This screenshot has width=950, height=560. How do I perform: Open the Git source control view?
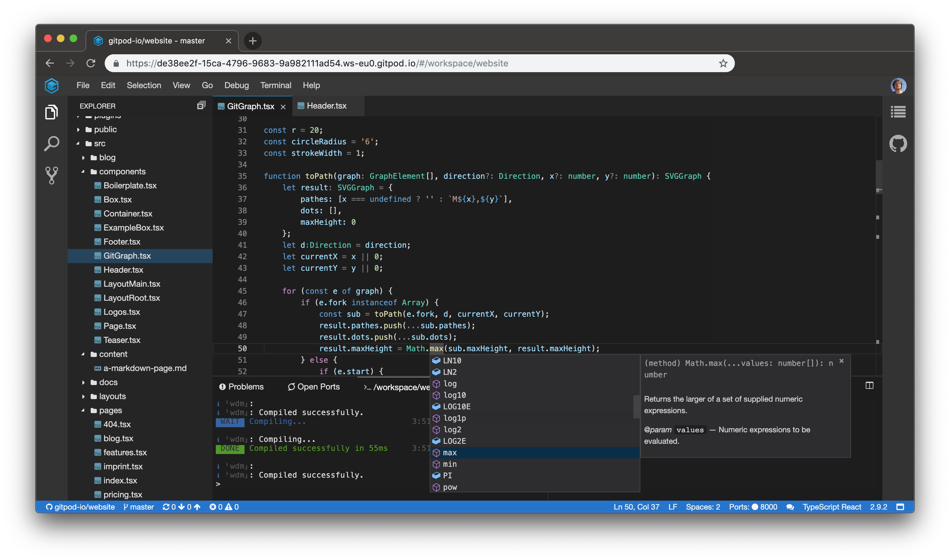pos(51,176)
